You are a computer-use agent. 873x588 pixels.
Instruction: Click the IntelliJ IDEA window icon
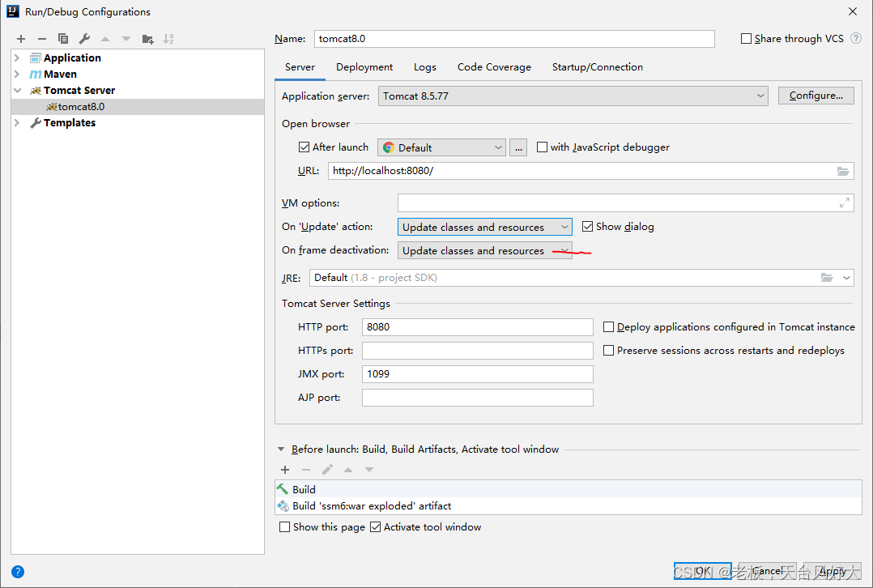coord(13,11)
